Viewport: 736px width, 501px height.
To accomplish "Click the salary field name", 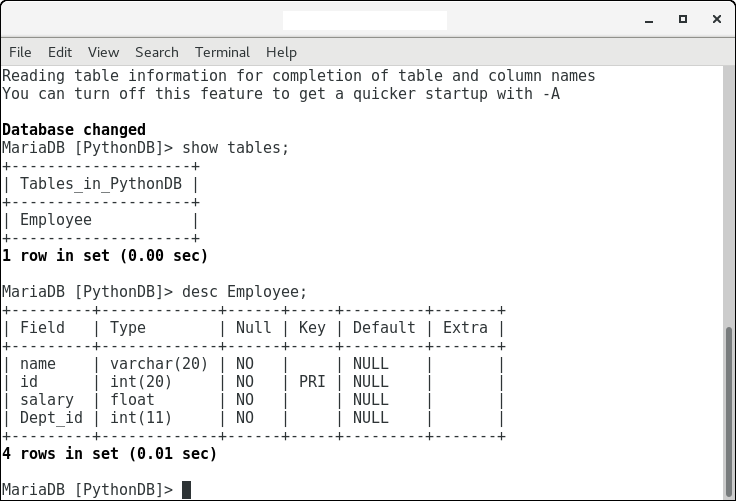I will 47,400.
